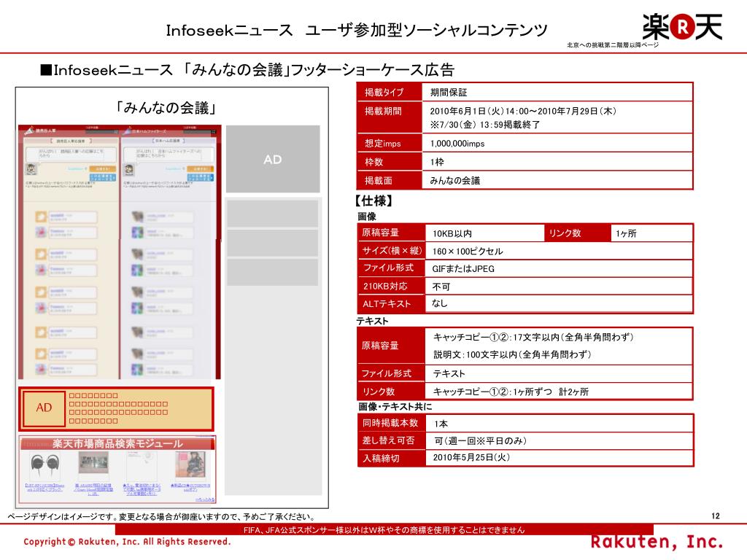Click the Rakuten 楽天 logo at top right
This screenshot has width=747, height=560.
pyautogui.click(x=682, y=27)
